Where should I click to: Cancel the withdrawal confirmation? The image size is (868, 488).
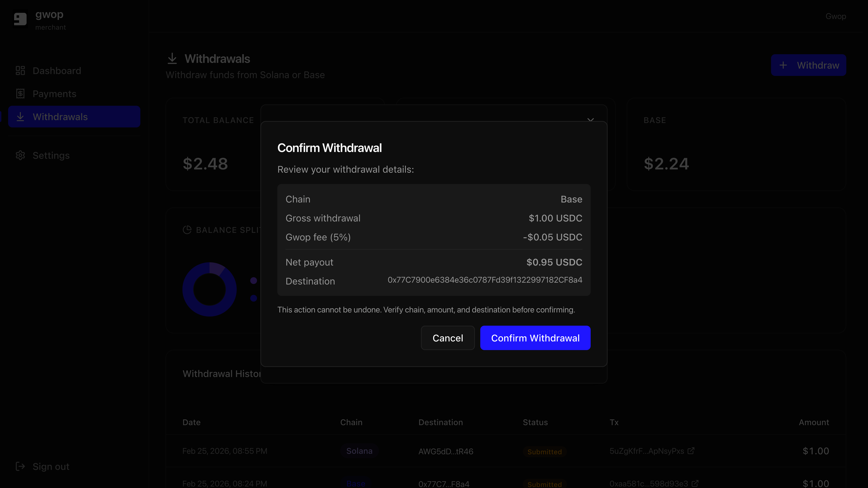click(x=448, y=338)
